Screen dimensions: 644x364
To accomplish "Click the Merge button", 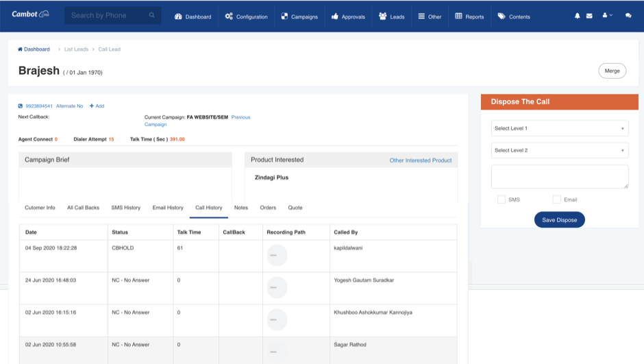I will coord(612,71).
